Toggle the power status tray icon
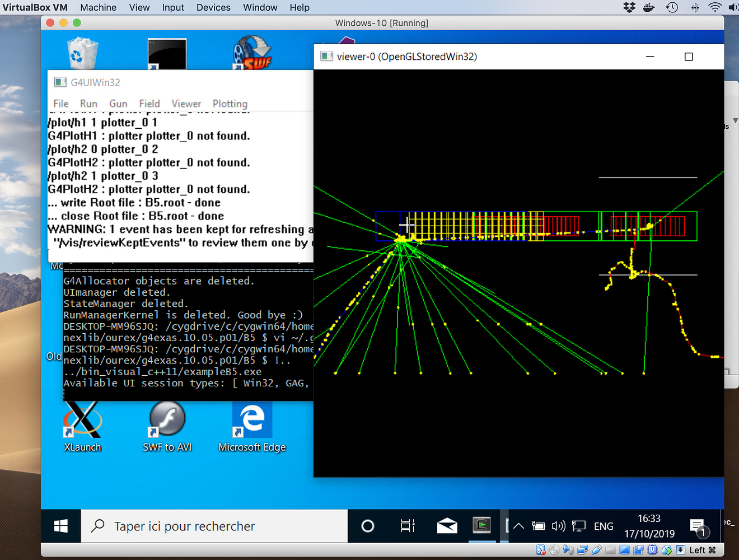The width and height of the screenshot is (739, 560). pos(538,525)
